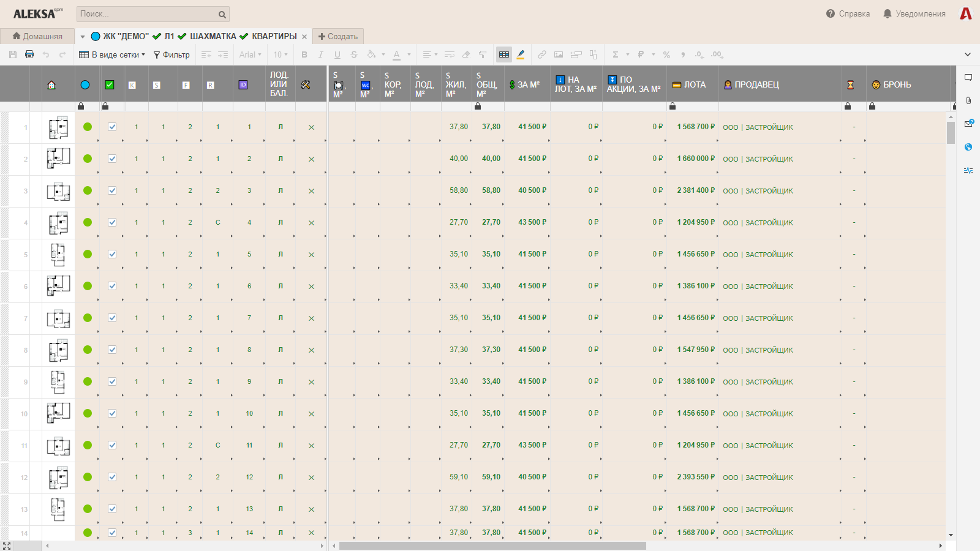This screenshot has height=551, width=980.
Task: Toggle checkbox in row 3
Action: (112, 190)
